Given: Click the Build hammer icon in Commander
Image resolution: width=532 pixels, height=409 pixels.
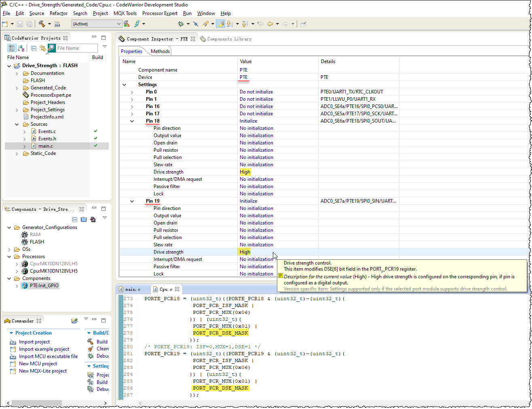Looking at the screenshot, I should 91,341.
